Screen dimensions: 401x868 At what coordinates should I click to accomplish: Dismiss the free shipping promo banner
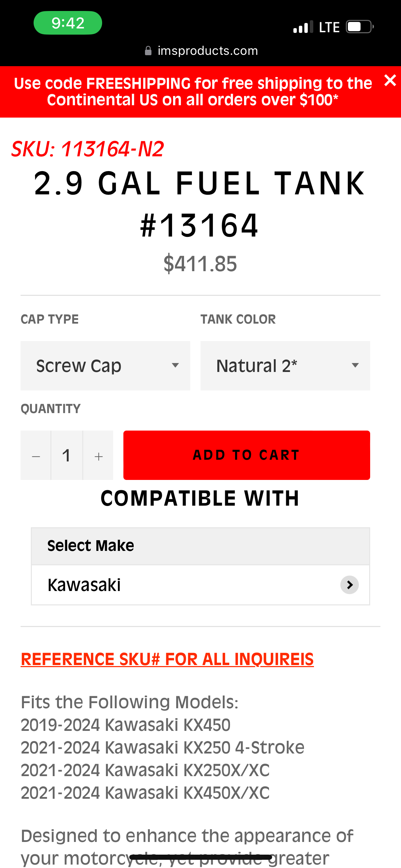(x=390, y=81)
